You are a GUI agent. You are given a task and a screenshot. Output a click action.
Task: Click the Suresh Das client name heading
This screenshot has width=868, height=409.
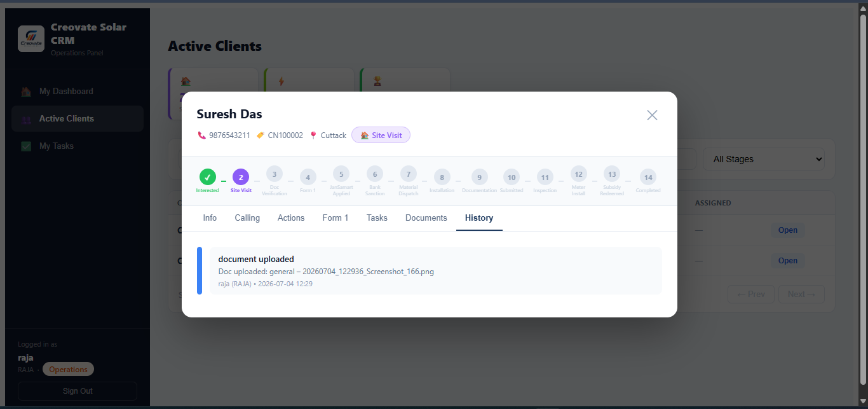[x=229, y=114]
